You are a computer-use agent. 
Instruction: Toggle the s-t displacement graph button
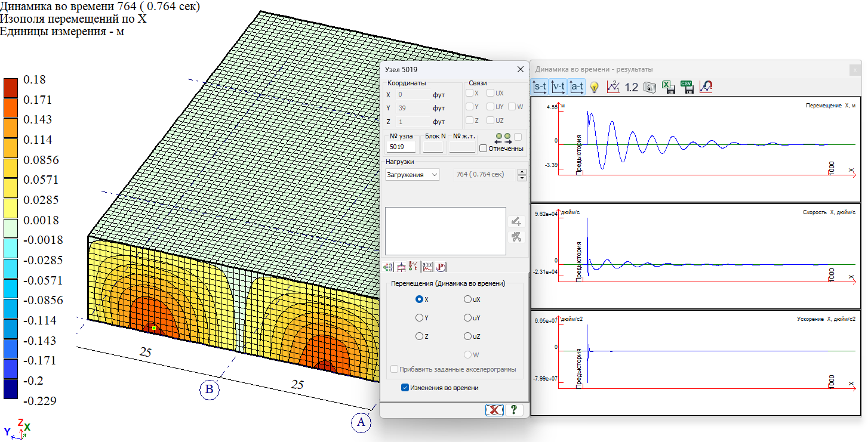point(540,87)
